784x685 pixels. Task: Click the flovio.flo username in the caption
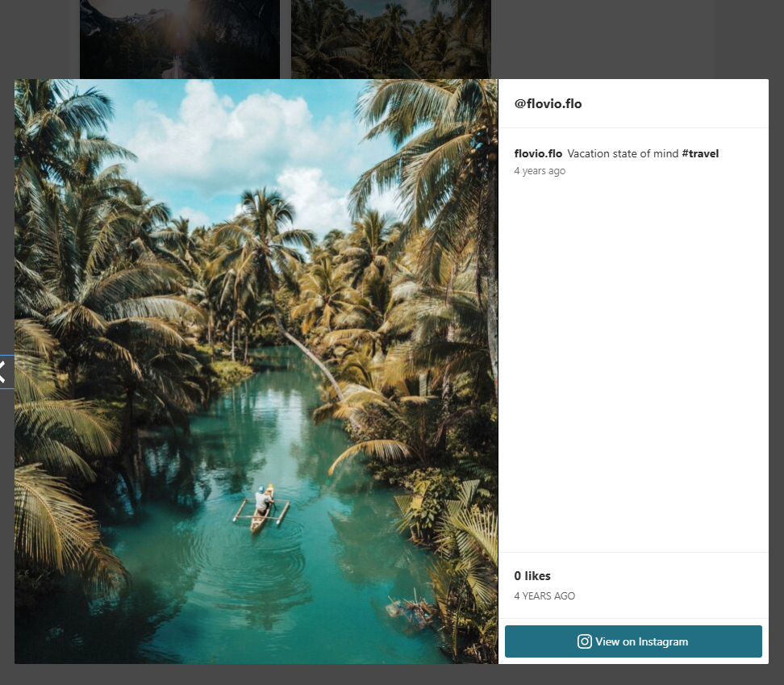pos(538,153)
